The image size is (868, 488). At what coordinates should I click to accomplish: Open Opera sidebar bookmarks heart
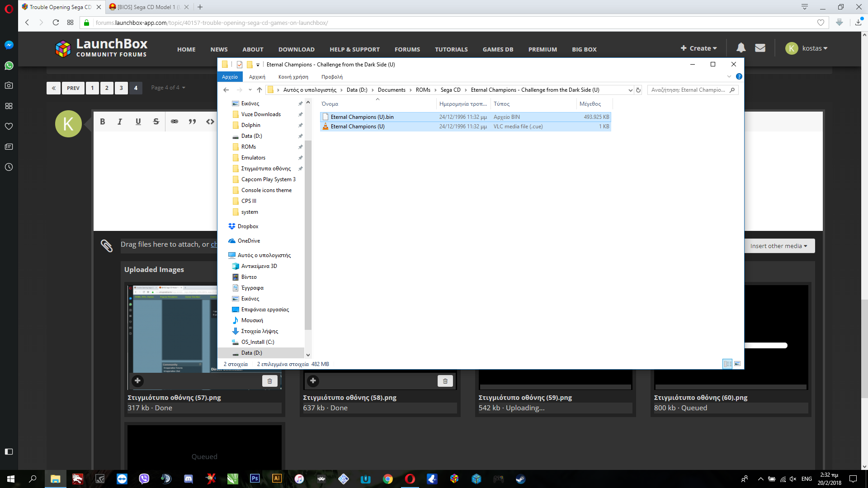[x=9, y=126]
